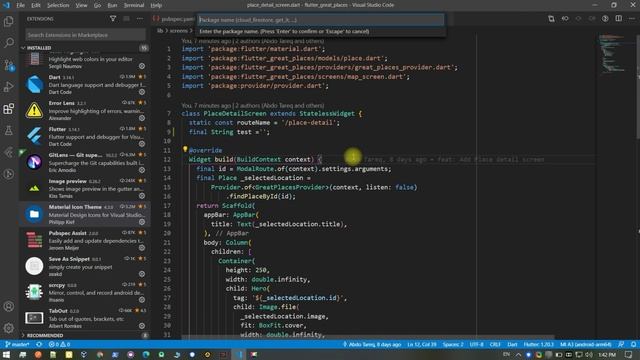Click the Package name input field
Screen dimensions: 640x360
click(x=321, y=20)
